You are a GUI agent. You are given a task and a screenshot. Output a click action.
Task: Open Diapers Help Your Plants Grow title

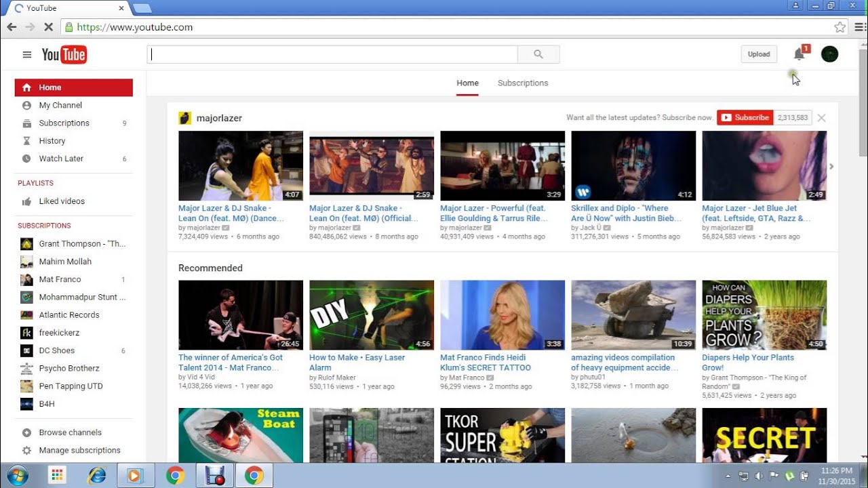pos(748,363)
